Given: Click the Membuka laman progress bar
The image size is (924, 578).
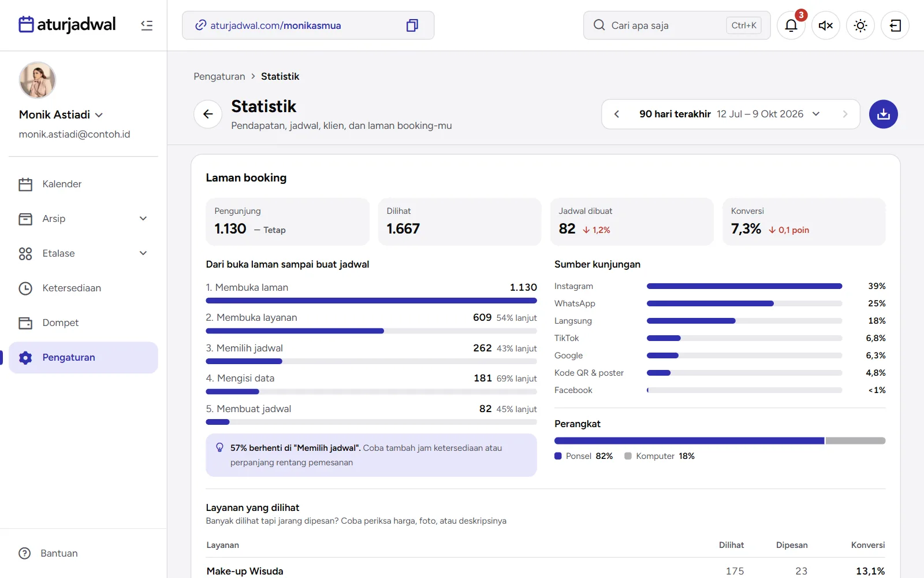Looking at the screenshot, I should [x=371, y=301].
